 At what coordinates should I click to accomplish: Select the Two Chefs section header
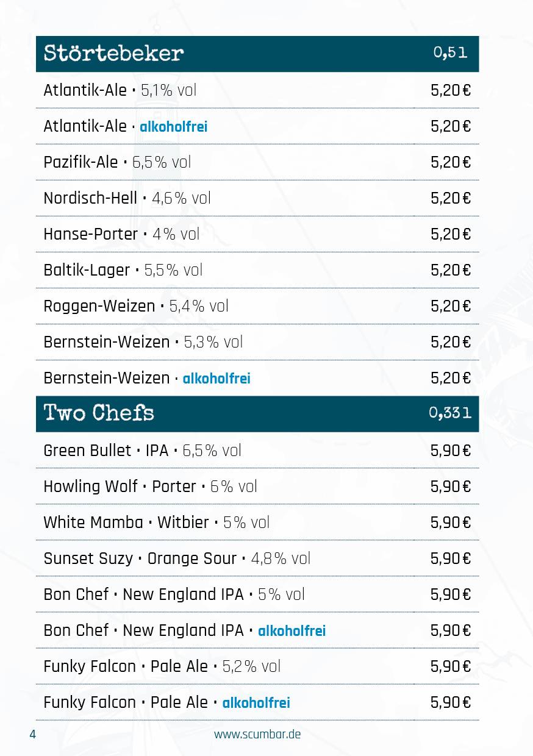[257, 414]
